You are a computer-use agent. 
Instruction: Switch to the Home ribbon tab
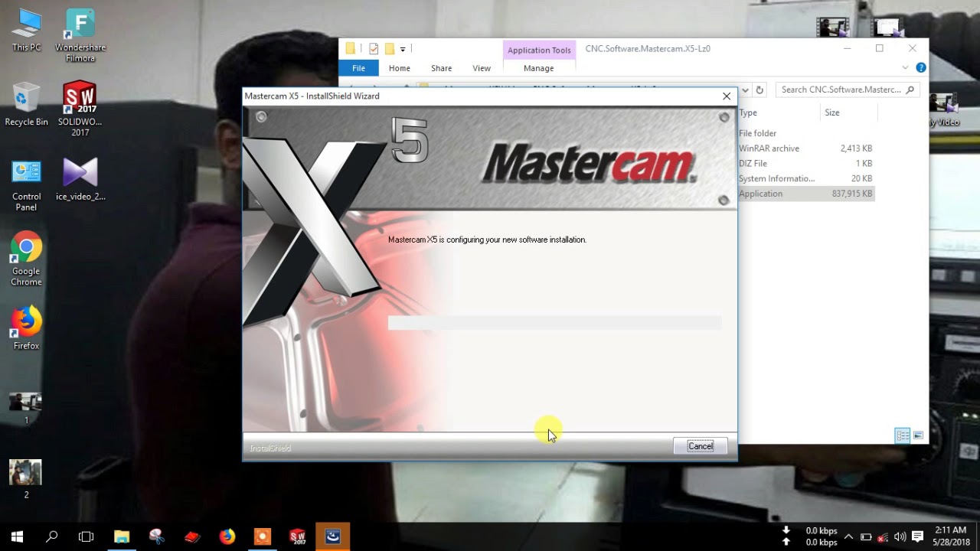pyautogui.click(x=399, y=68)
